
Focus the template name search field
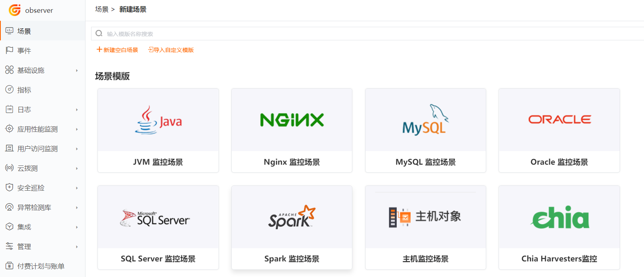pos(360,34)
